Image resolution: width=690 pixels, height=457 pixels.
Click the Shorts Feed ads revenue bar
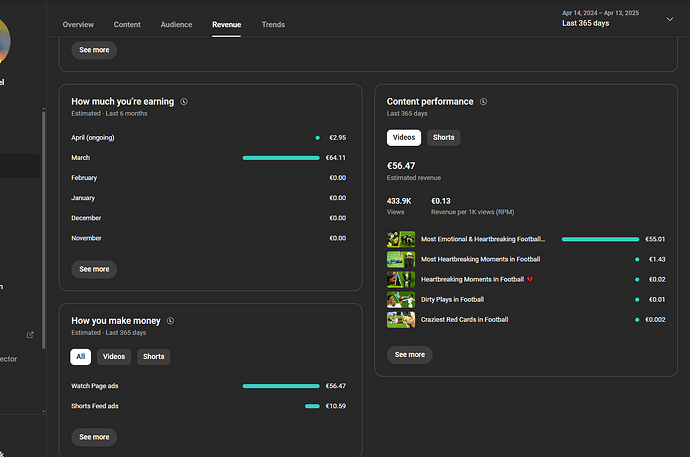[312, 406]
